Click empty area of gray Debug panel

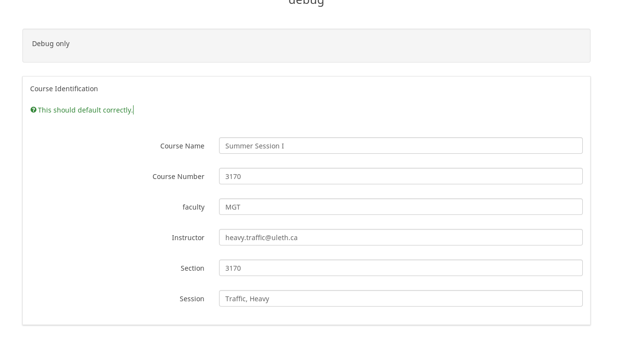[x=340, y=46]
